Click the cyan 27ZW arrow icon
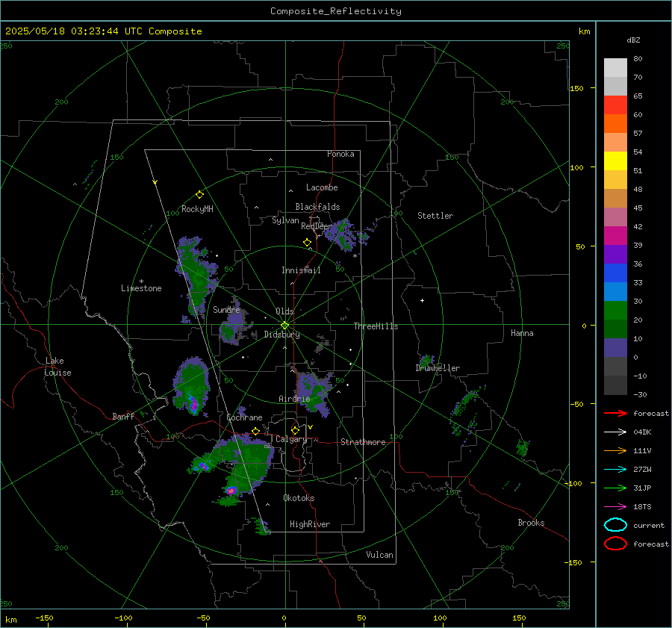672x628 pixels. (x=615, y=470)
